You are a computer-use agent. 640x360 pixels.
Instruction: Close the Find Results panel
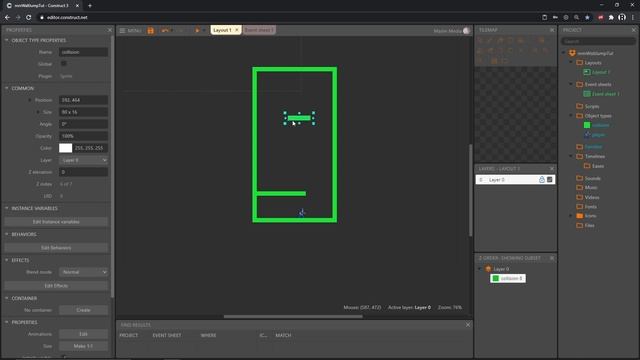[x=468, y=324]
